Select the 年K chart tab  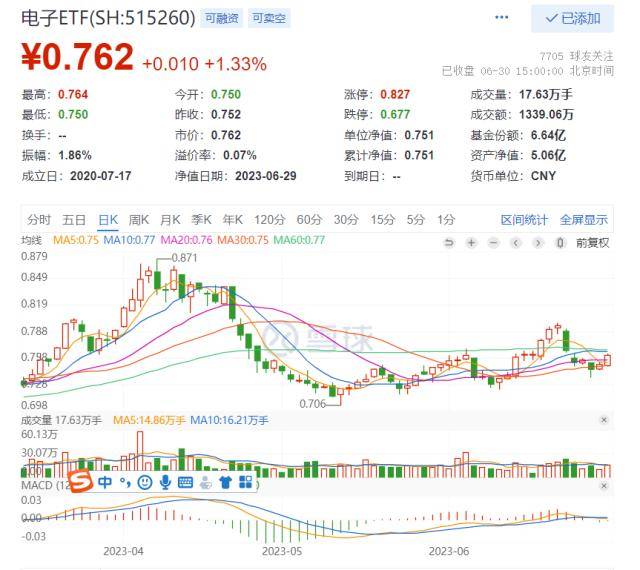(x=233, y=220)
